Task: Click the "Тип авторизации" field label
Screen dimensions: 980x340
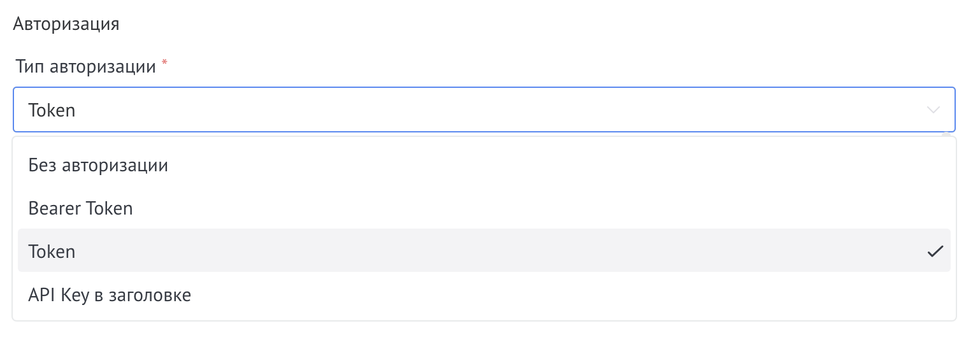Action: point(85,66)
